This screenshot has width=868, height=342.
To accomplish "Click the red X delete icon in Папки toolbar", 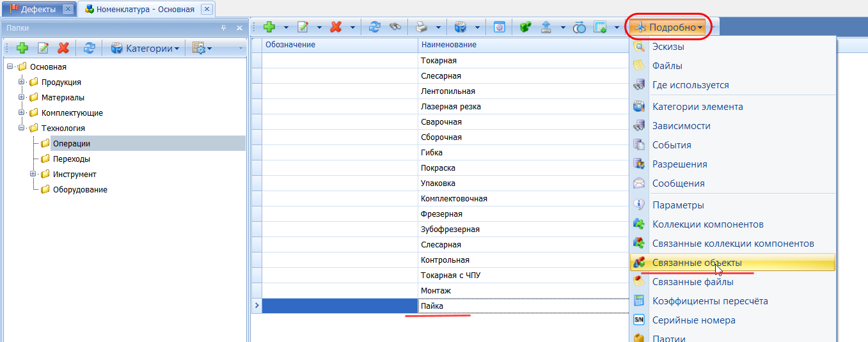I will pyautogui.click(x=63, y=48).
